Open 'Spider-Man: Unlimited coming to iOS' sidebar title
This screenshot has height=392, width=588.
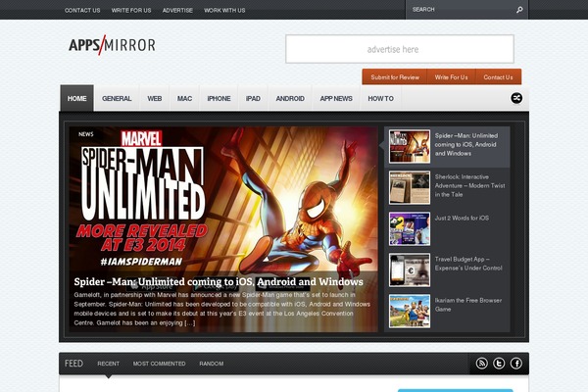click(466, 144)
